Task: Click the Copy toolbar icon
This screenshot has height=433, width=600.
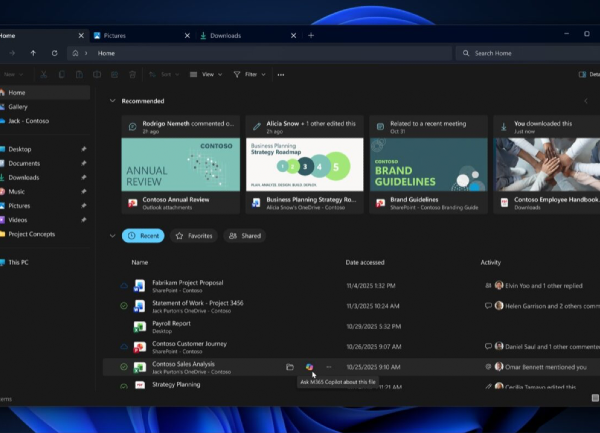Action: click(61, 75)
